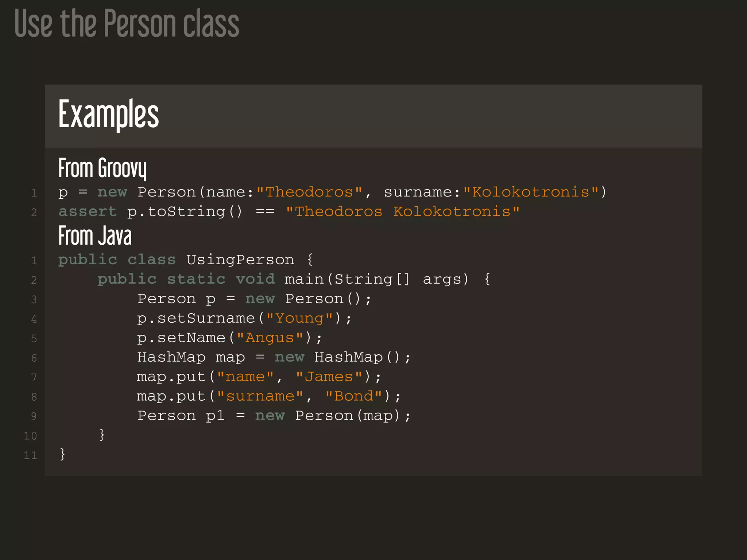Click the slide title 'Use the Person class'
This screenshot has width=747, height=560.
point(127,24)
